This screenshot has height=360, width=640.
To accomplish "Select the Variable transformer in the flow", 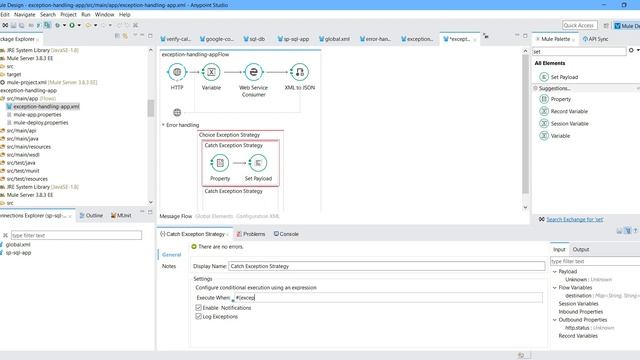I will (x=211, y=72).
